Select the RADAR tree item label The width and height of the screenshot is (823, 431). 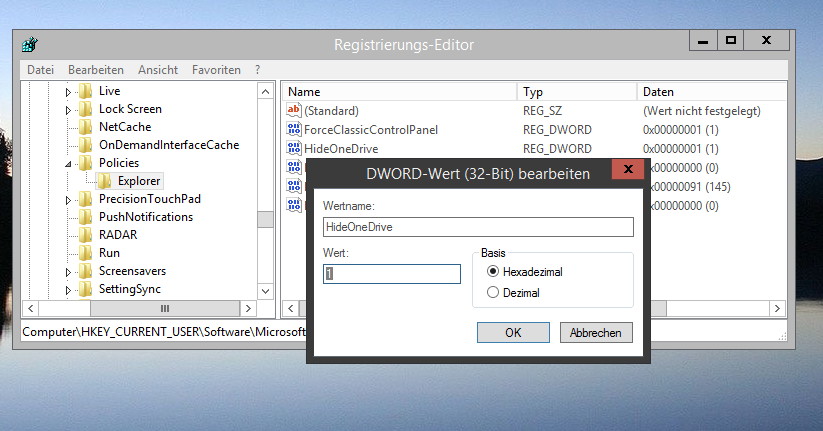tap(118, 235)
